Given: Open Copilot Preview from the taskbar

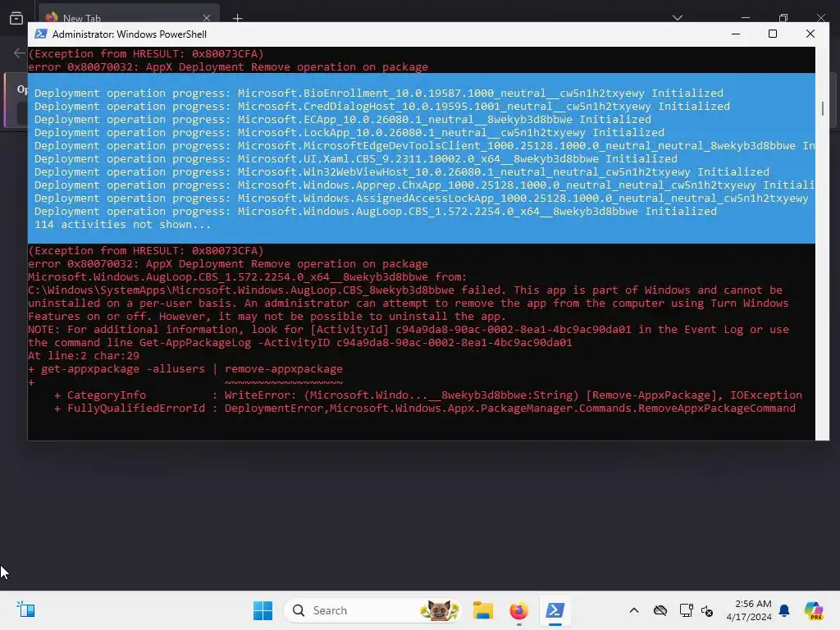Looking at the screenshot, I should click(814, 610).
